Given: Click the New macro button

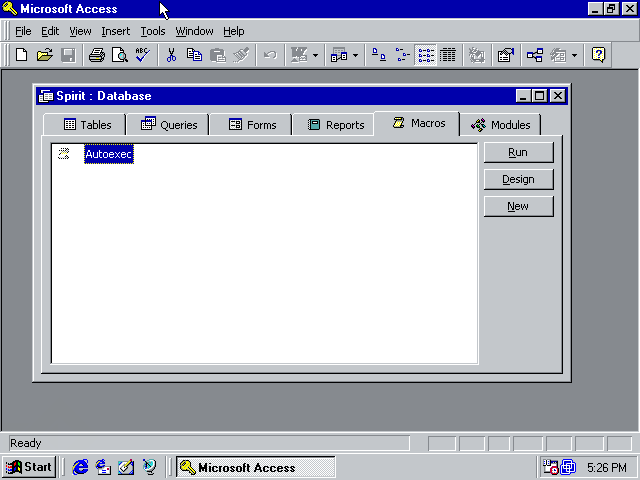Looking at the screenshot, I should pos(518,206).
